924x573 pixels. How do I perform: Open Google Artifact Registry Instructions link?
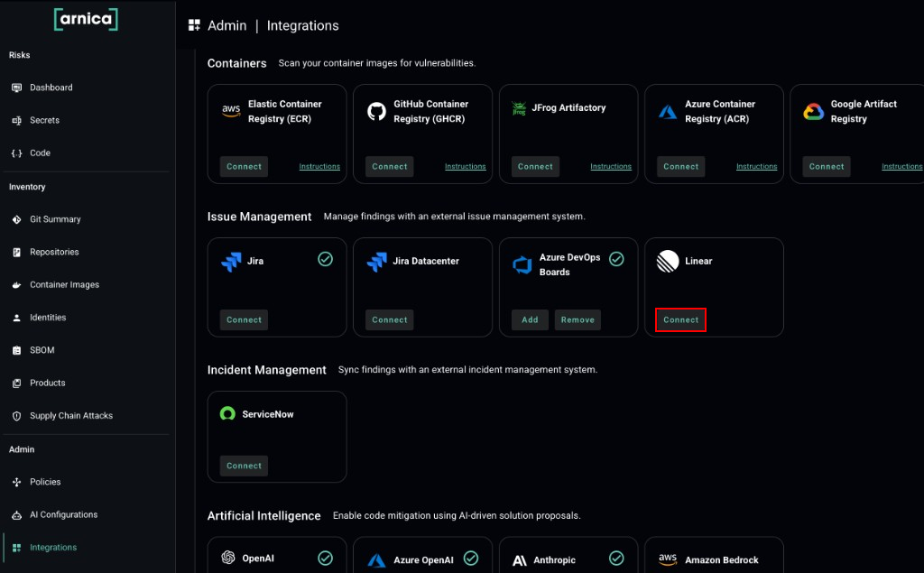(901, 166)
